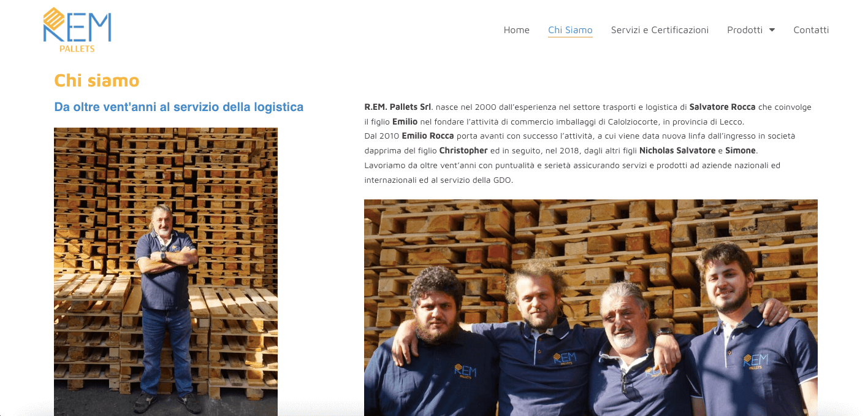
Task: Click the bold name Simone
Action: click(740, 150)
